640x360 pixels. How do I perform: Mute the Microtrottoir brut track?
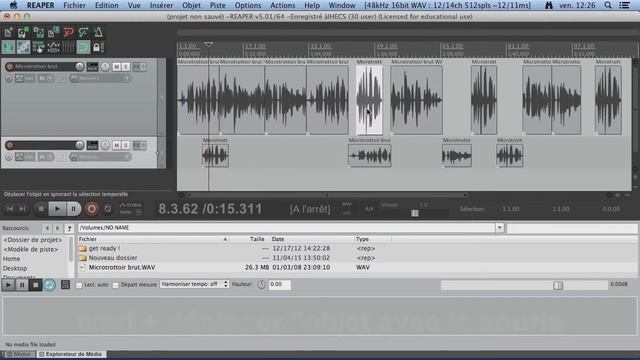pyautogui.click(x=117, y=67)
